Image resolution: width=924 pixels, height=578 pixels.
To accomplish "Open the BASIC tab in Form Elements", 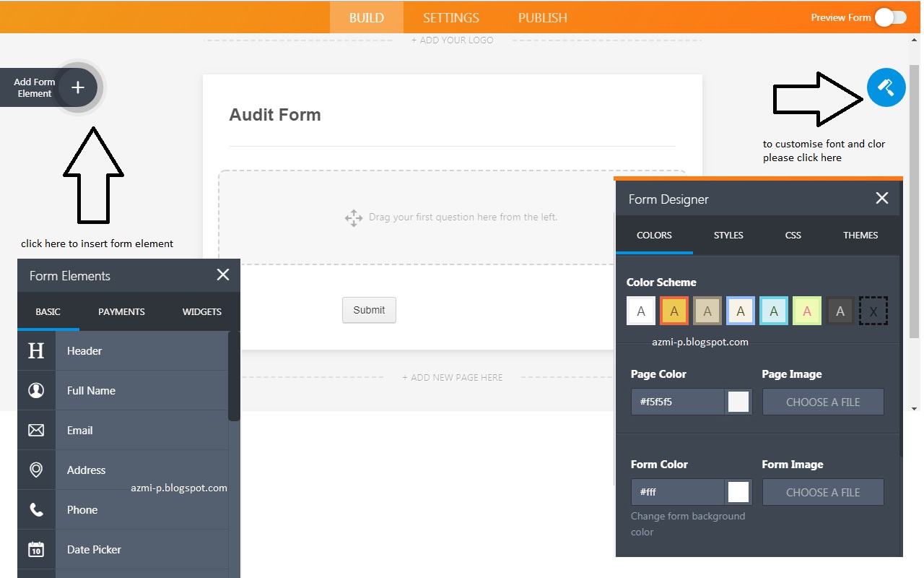I will (x=48, y=312).
